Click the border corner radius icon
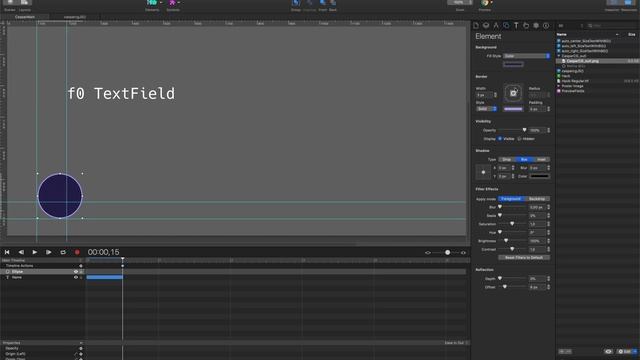Image resolution: width=640 pixels, height=360 pixels. point(513,93)
